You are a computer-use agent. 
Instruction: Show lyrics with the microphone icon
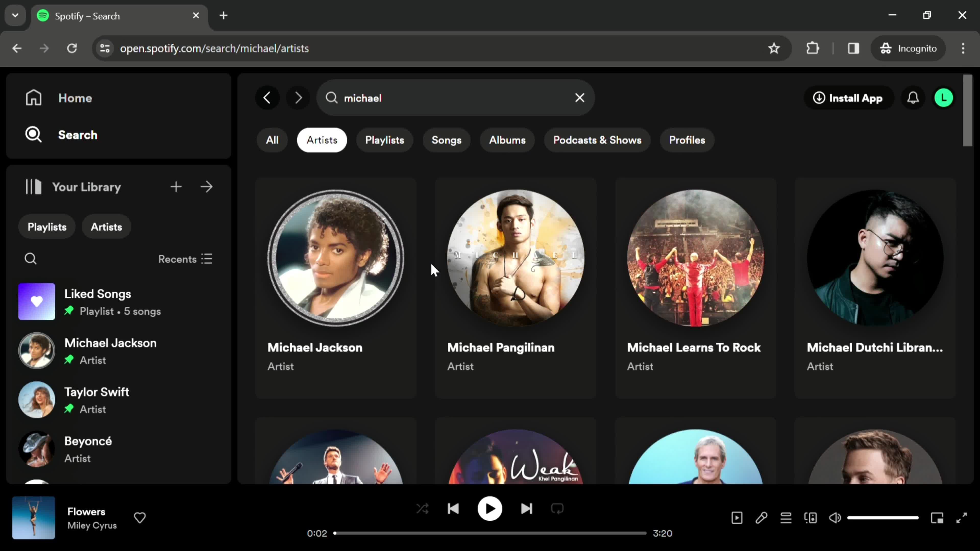pos(761,518)
